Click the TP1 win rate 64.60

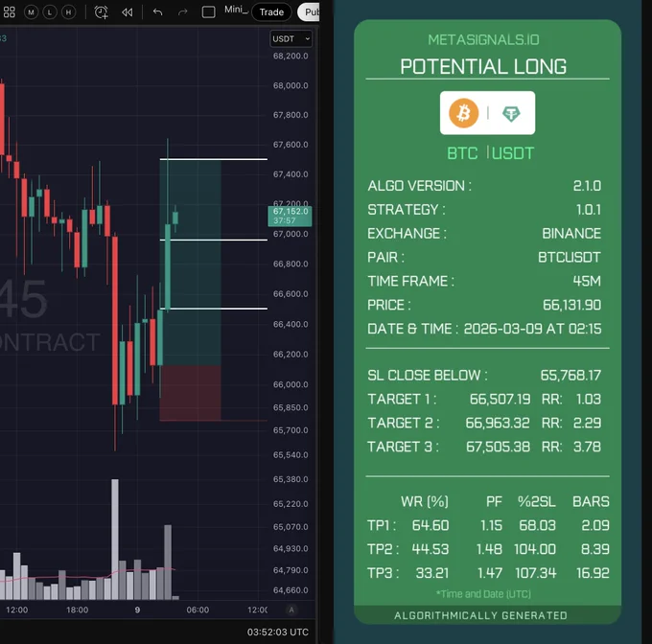tap(431, 525)
